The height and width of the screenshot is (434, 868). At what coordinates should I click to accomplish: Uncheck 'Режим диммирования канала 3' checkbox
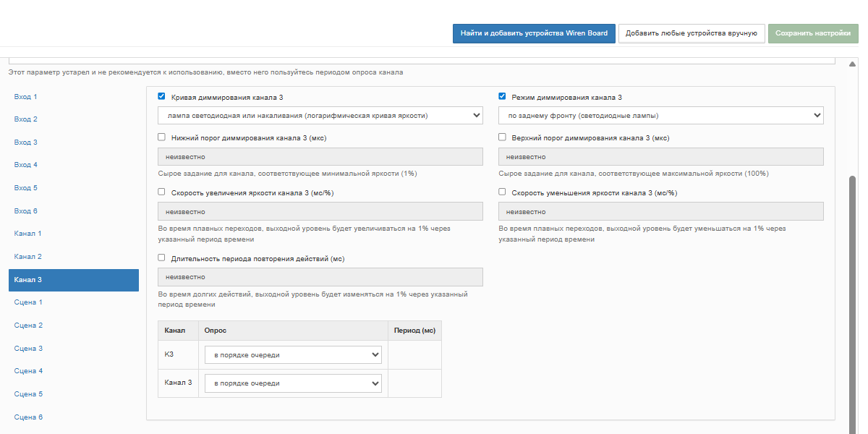point(503,96)
